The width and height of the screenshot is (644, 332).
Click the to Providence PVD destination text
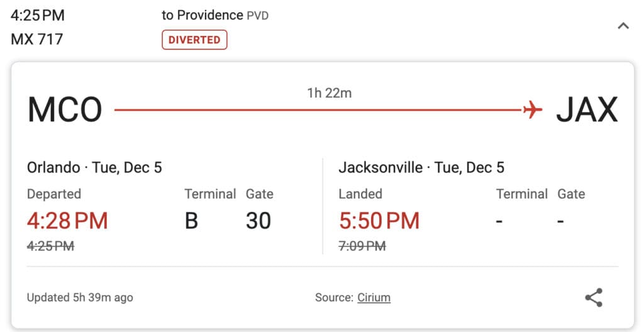pos(215,15)
